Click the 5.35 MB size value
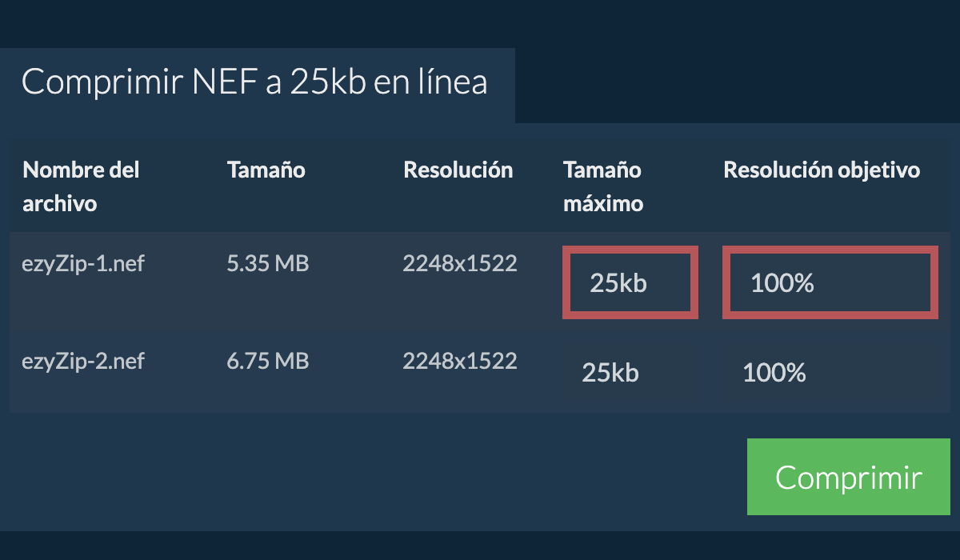The image size is (960, 560). click(267, 263)
